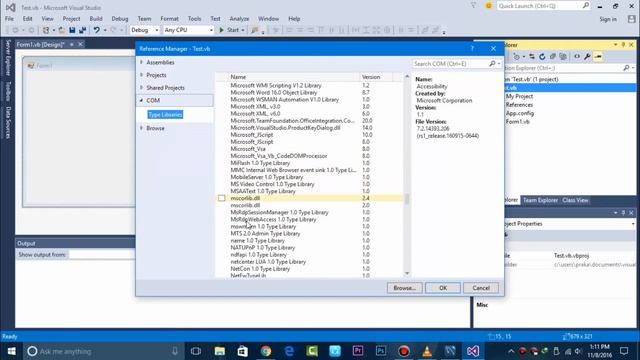The height and width of the screenshot is (360, 640).
Task: Click the highlighted Preview Selected Items icon
Action: point(598,57)
